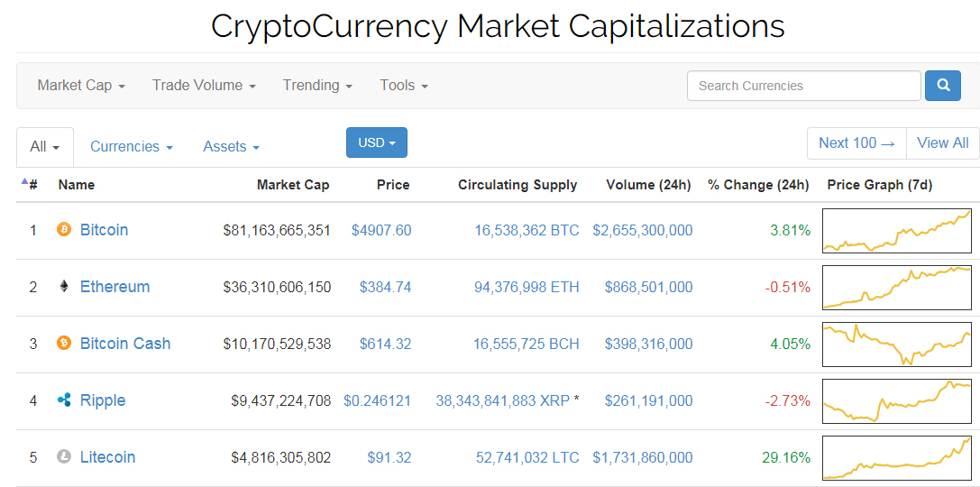
Task: Expand the Trade Volume dropdown
Action: [x=204, y=86]
